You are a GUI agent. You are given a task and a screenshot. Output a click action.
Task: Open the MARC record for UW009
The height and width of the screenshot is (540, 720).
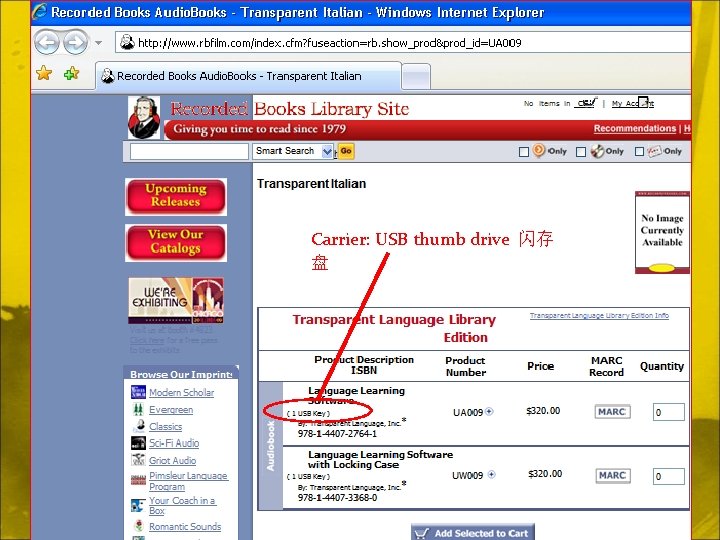pyautogui.click(x=613, y=475)
